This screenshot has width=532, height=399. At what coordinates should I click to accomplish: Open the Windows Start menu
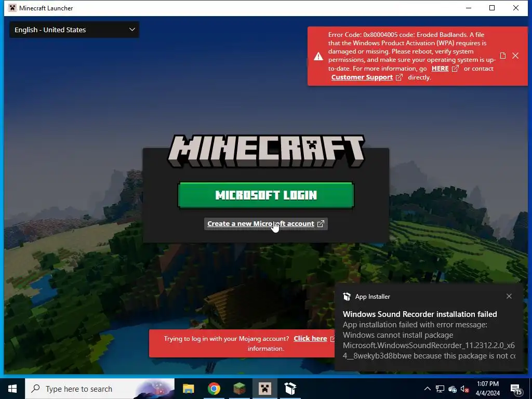[12, 389]
